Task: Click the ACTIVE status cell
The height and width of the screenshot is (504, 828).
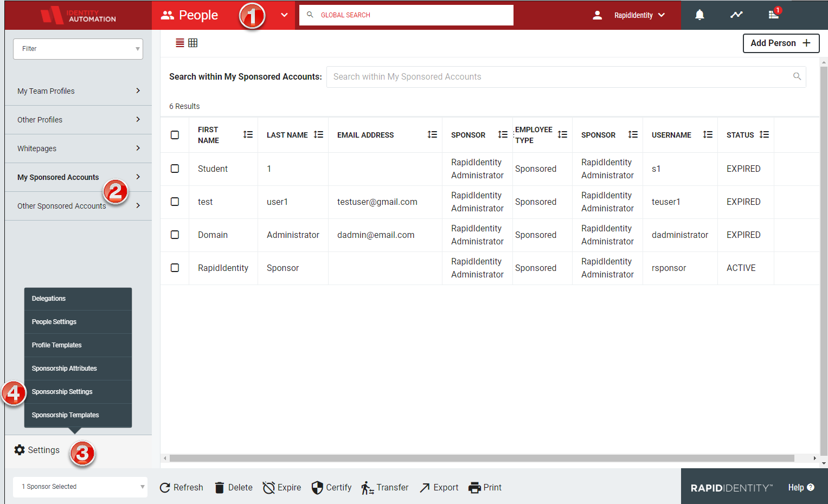Action: pyautogui.click(x=741, y=268)
